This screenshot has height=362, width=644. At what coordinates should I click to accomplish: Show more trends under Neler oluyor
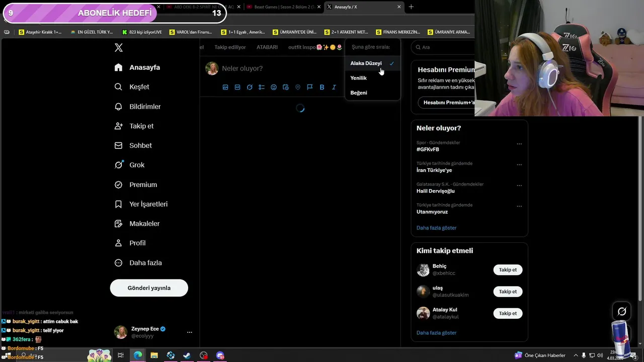pos(436,228)
